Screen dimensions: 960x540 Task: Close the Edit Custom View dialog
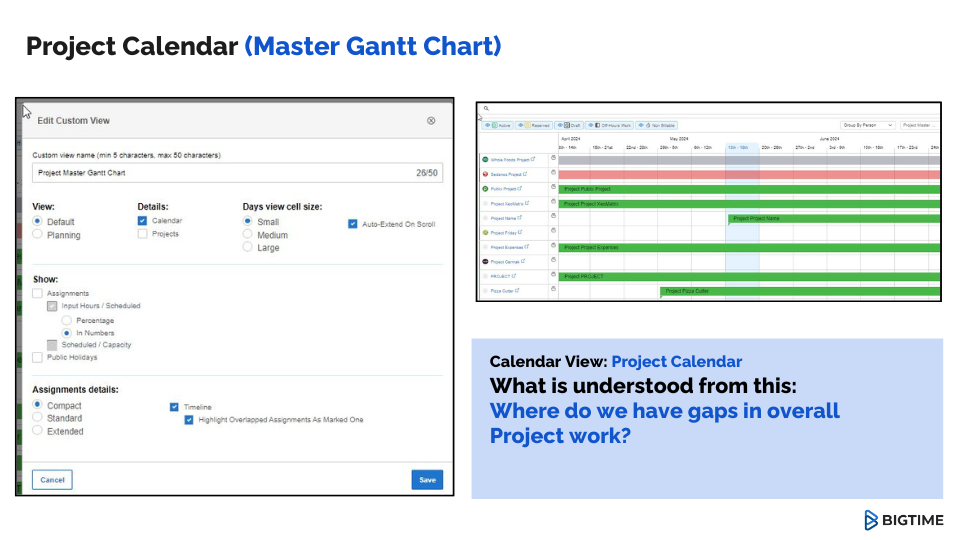pos(431,121)
